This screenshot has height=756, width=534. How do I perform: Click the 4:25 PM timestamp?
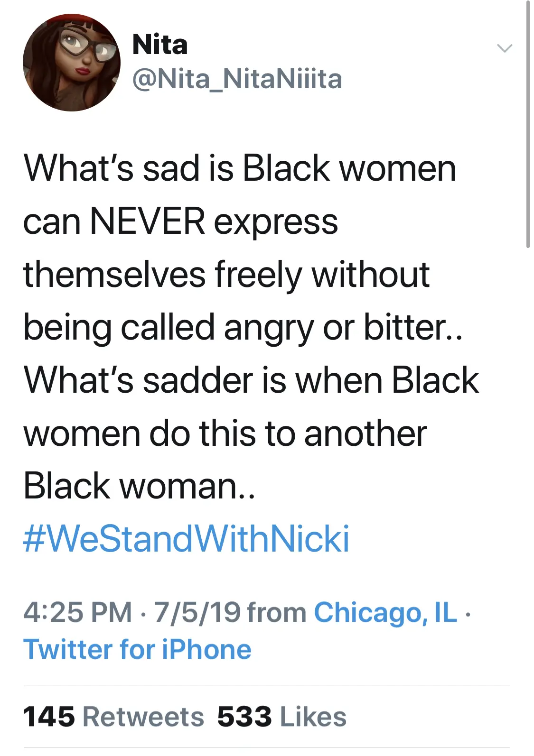click(x=77, y=612)
